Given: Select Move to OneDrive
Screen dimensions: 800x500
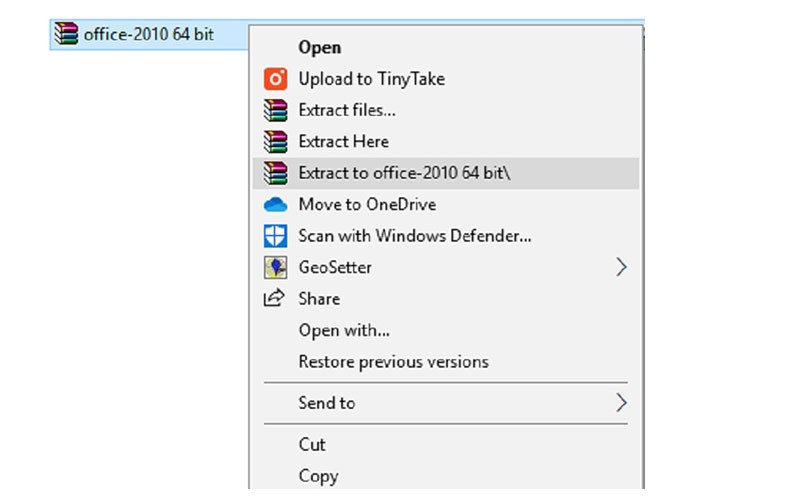Looking at the screenshot, I should pos(445,205).
